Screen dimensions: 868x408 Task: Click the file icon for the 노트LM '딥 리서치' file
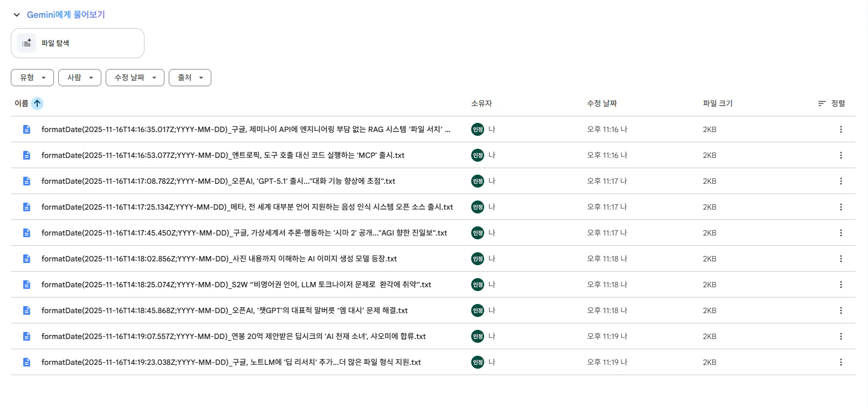26,362
